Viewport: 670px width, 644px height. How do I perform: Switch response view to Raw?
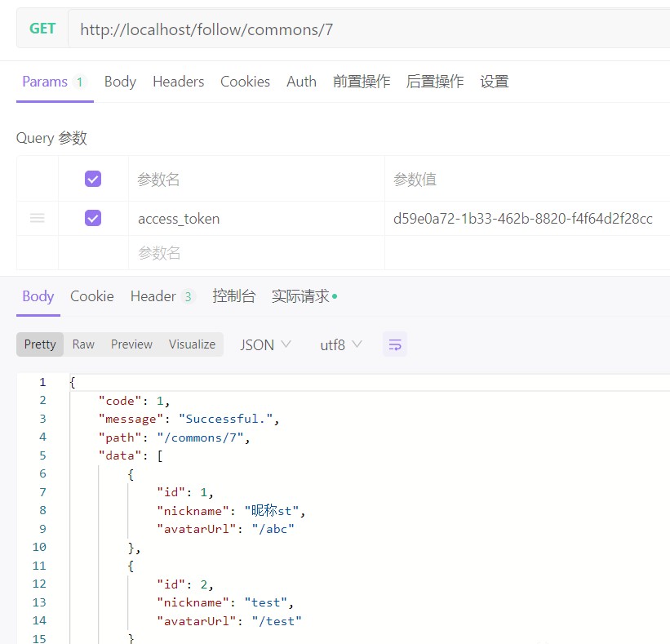tap(83, 344)
